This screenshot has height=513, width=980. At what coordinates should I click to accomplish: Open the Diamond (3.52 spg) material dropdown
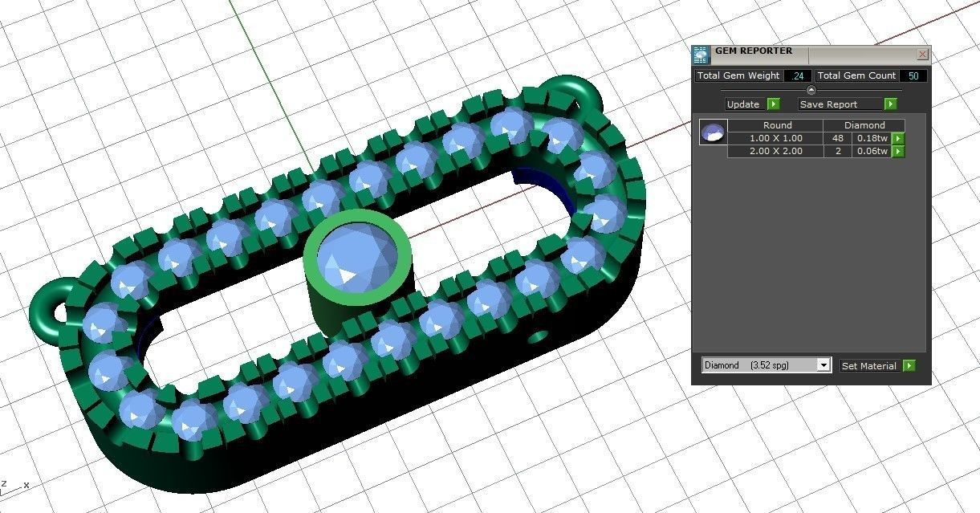[x=823, y=365]
